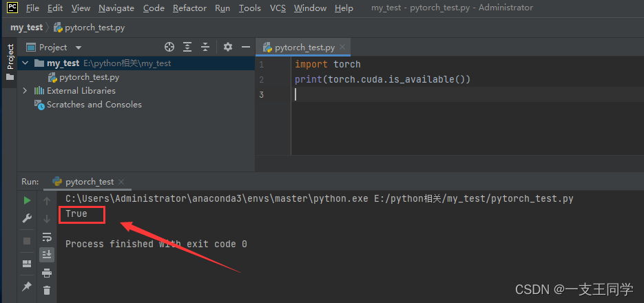The image size is (644, 303).
Task: Open the Refactor menu
Action: [x=189, y=8]
